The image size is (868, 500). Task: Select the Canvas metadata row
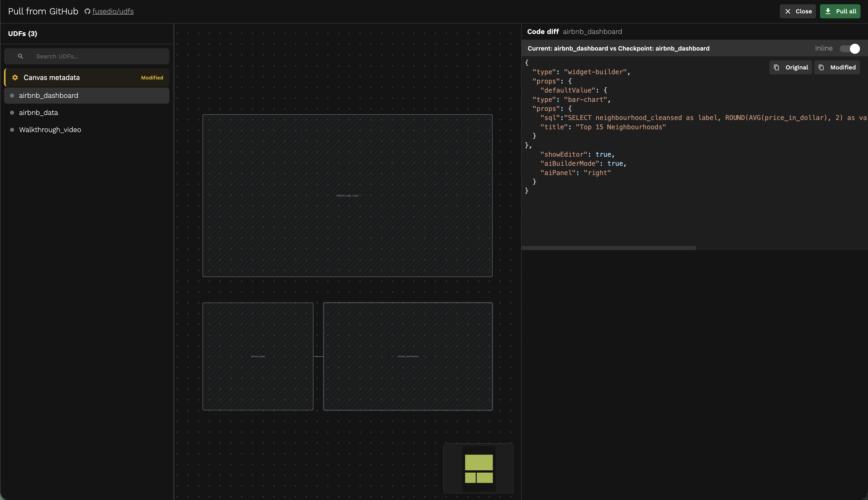click(86, 78)
